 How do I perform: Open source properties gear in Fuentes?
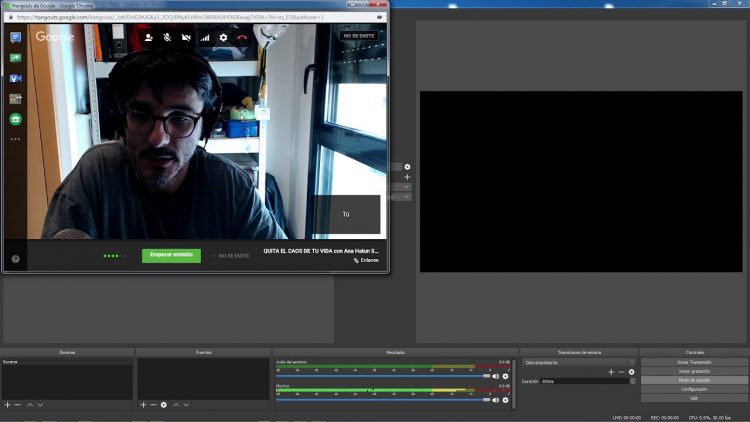tap(164, 405)
